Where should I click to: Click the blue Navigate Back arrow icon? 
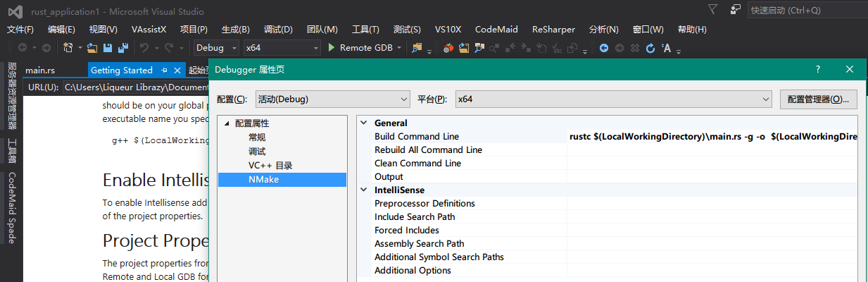(603, 48)
